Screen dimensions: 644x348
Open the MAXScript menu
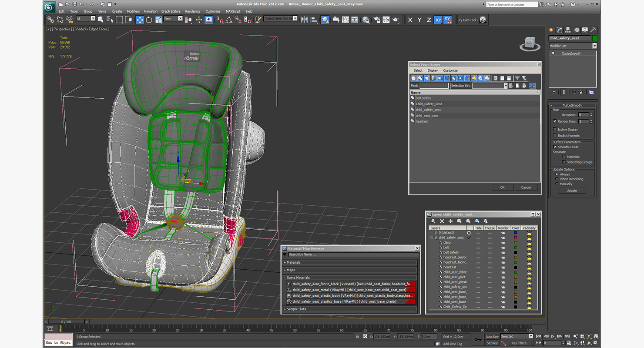point(233,11)
